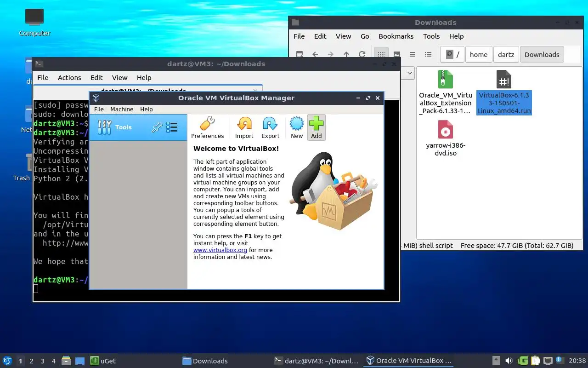Viewport: 588px width, 368px height.
Task: Switch file manager to icon view
Action: 381,54
